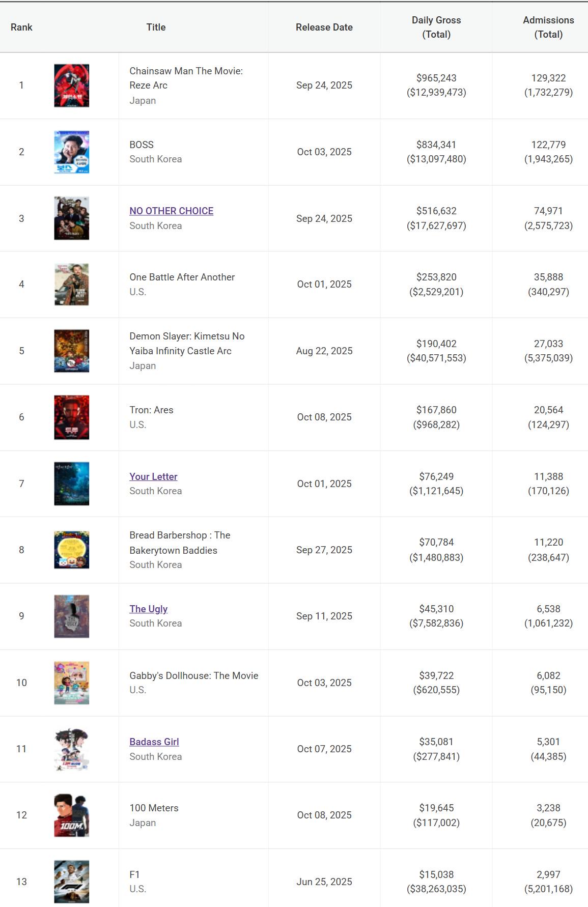Click the Title column header

tap(156, 27)
